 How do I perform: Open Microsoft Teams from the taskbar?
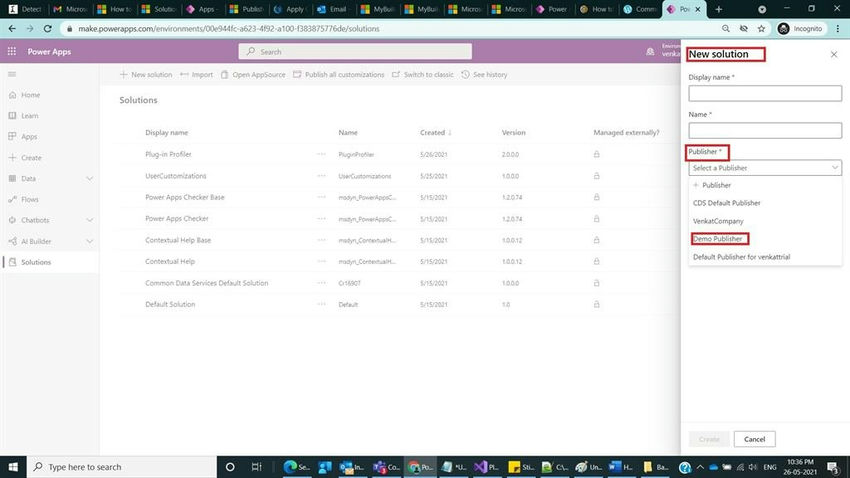[386, 467]
